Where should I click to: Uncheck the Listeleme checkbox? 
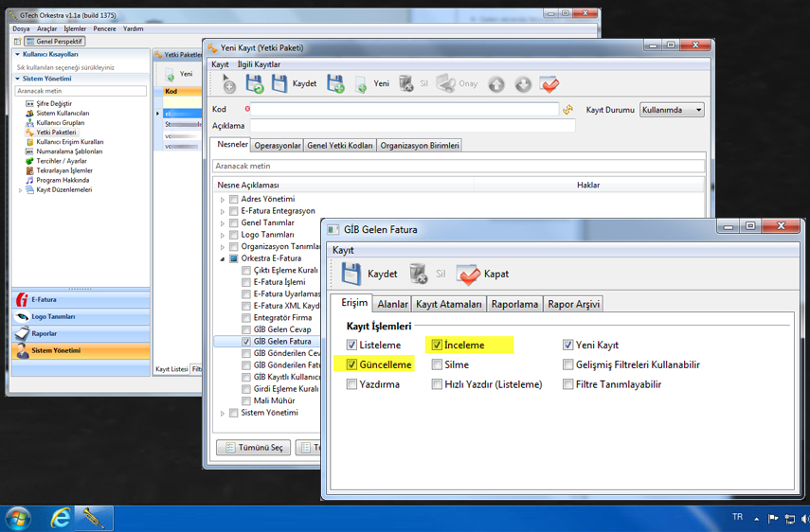coord(351,346)
